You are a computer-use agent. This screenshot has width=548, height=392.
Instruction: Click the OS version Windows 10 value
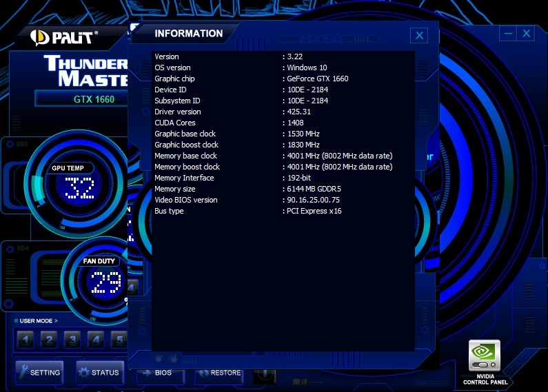point(307,68)
